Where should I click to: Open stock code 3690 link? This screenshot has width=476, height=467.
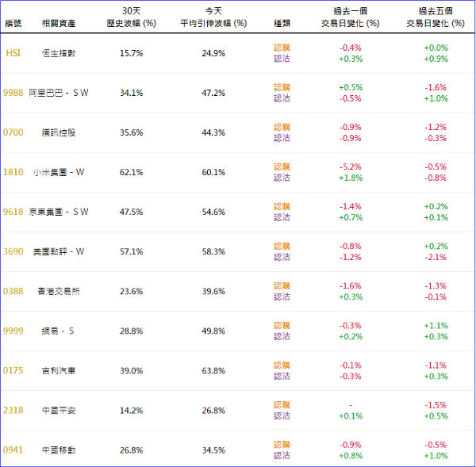pyautogui.click(x=13, y=251)
